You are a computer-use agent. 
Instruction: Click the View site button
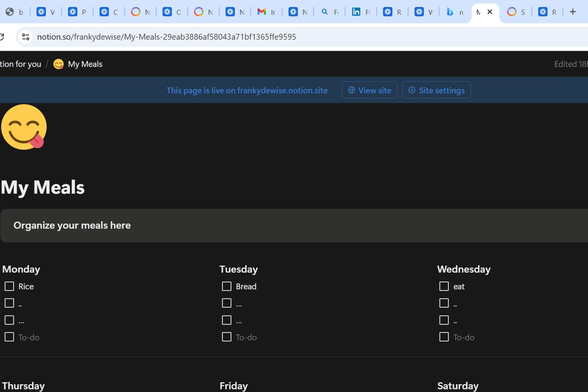coord(369,90)
